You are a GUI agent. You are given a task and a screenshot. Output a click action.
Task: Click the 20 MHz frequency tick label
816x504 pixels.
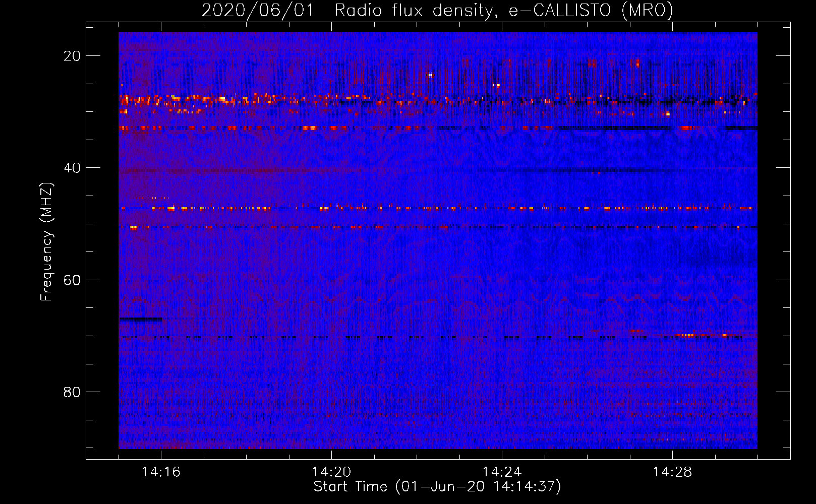pos(72,56)
